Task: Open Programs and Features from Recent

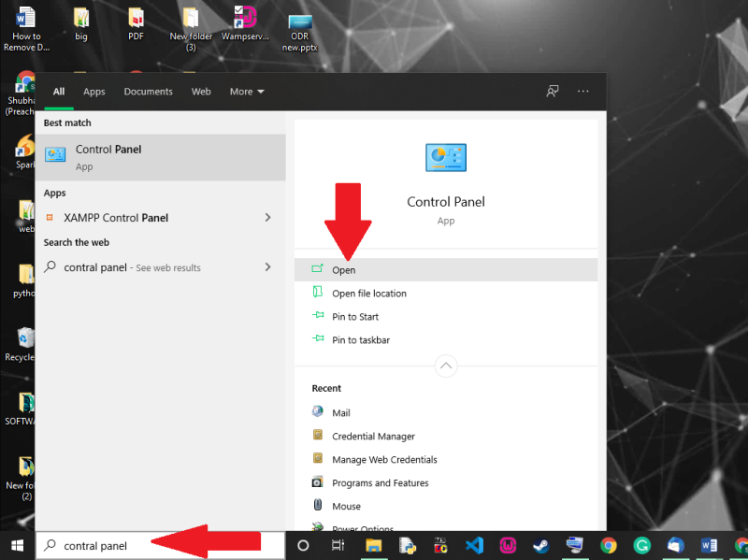Action: pyautogui.click(x=446, y=482)
